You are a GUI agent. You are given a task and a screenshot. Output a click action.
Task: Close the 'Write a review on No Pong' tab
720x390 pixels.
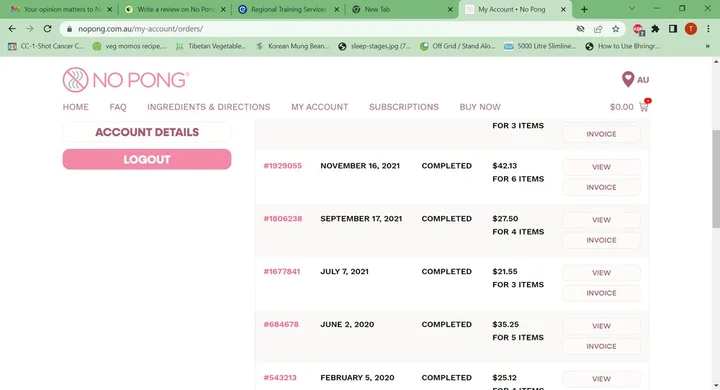point(223,9)
